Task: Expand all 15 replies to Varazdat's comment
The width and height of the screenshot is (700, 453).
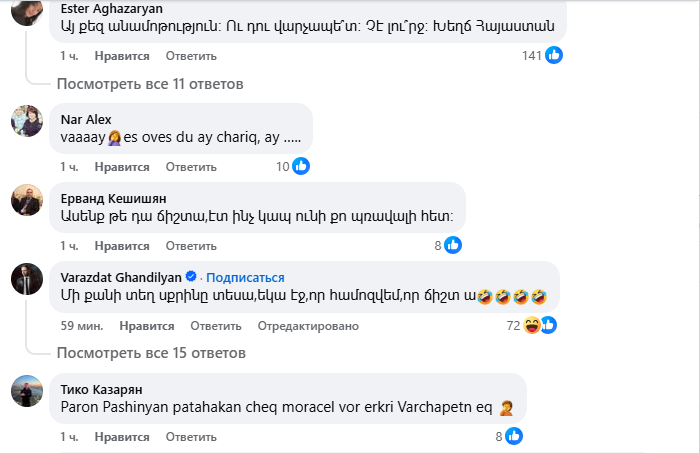Action: 150,353
